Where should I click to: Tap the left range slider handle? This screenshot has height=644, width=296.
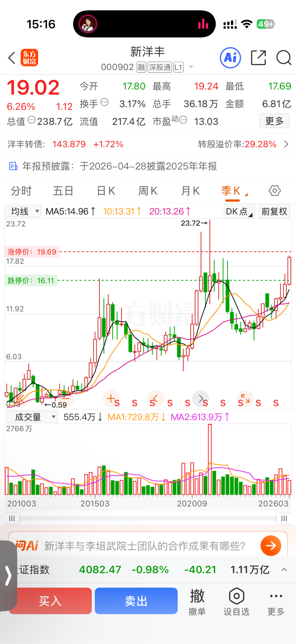click(12, 518)
